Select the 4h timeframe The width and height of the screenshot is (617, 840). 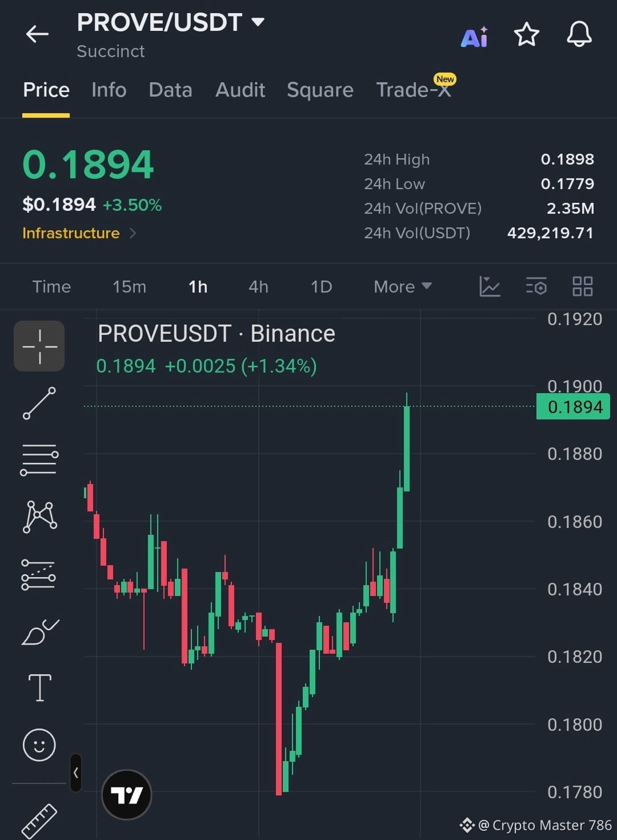[258, 286]
